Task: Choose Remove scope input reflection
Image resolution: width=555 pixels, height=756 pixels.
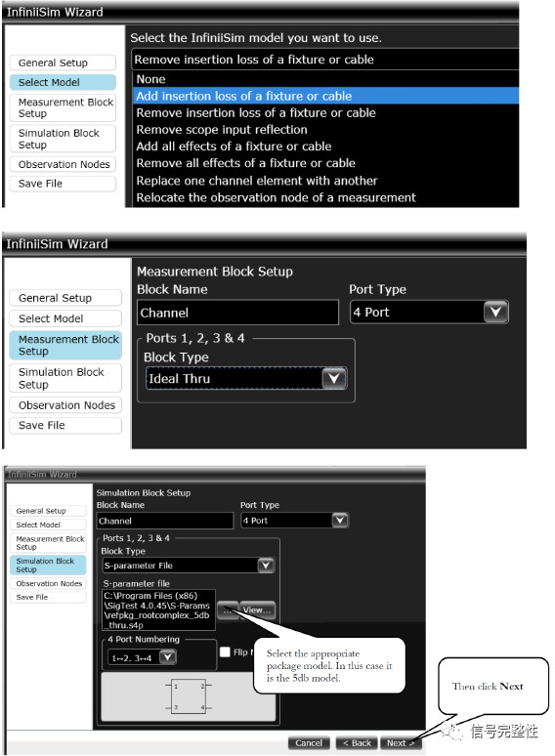Action: click(x=326, y=130)
